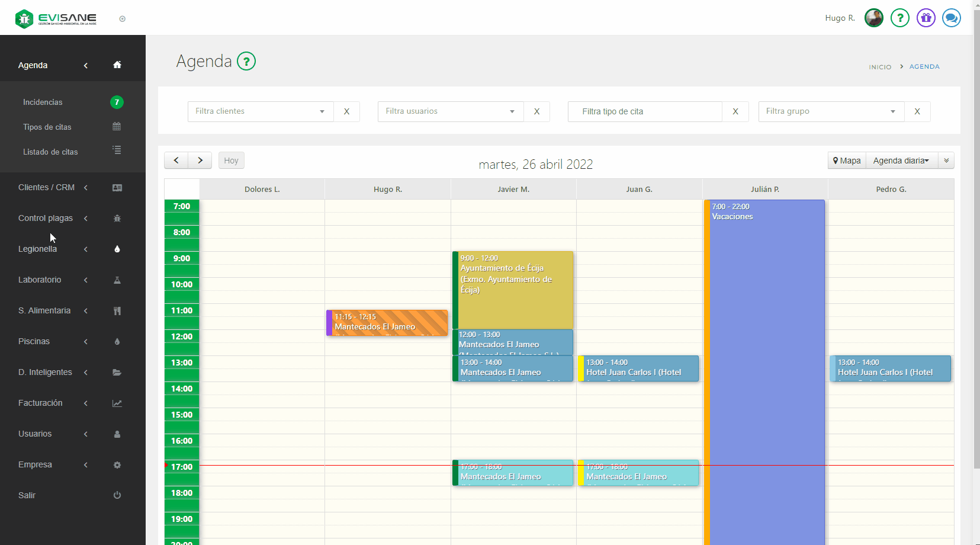Screen dimensions: 980x545
Task: Open Listado de citas menu item
Action: click(x=50, y=152)
